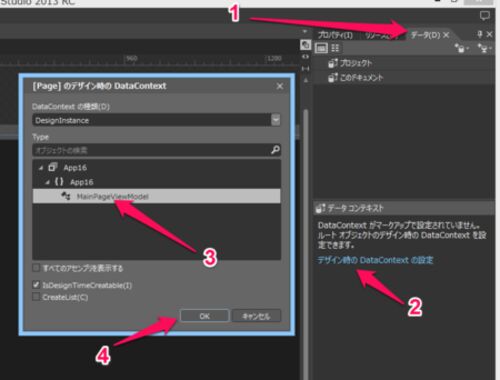
Task: Enable the CreateList(C) checkbox
Action: click(x=36, y=296)
